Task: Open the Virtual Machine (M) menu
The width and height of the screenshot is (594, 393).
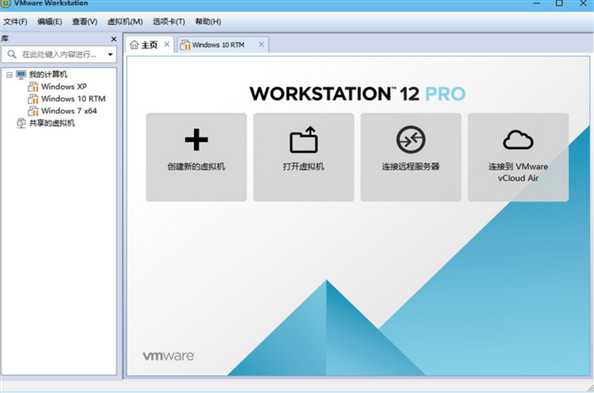Action: [x=125, y=22]
